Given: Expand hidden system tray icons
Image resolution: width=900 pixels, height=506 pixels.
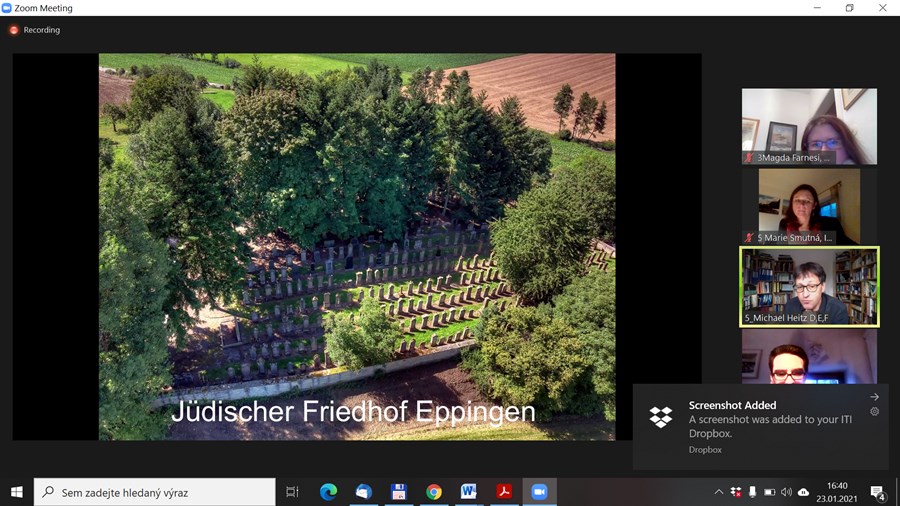Looking at the screenshot, I should (x=718, y=492).
